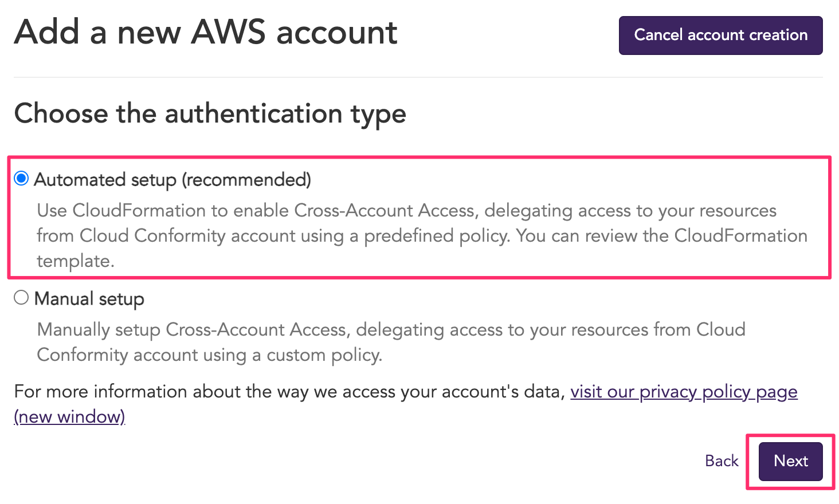
Task: Click the word "template." ending the automated description
Action: tap(76, 261)
